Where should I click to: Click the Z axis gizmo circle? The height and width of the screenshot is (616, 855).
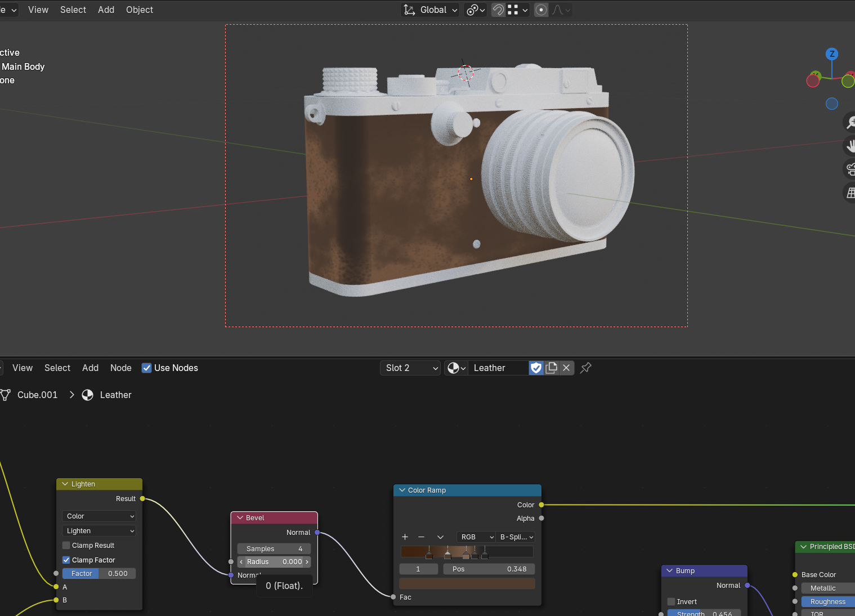pos(832,54)
